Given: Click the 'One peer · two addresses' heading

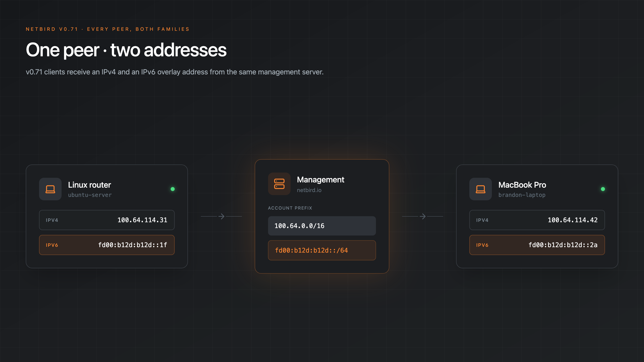Looking at the screenshot, I should tap(126, 50).
